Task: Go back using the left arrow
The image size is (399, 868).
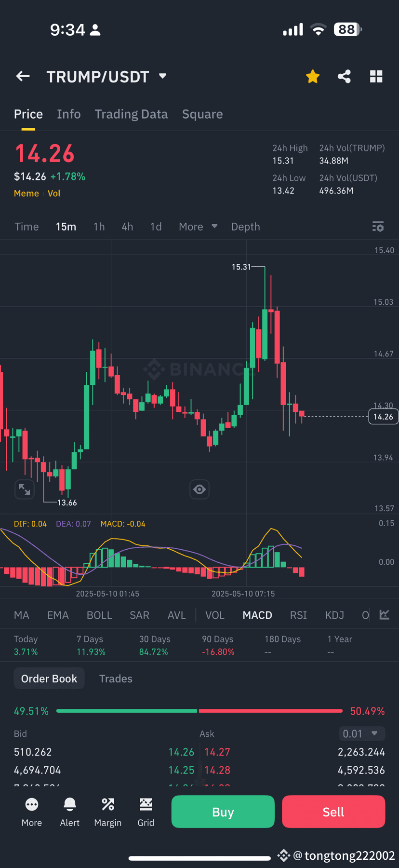Action: click(x=23, y=76)
